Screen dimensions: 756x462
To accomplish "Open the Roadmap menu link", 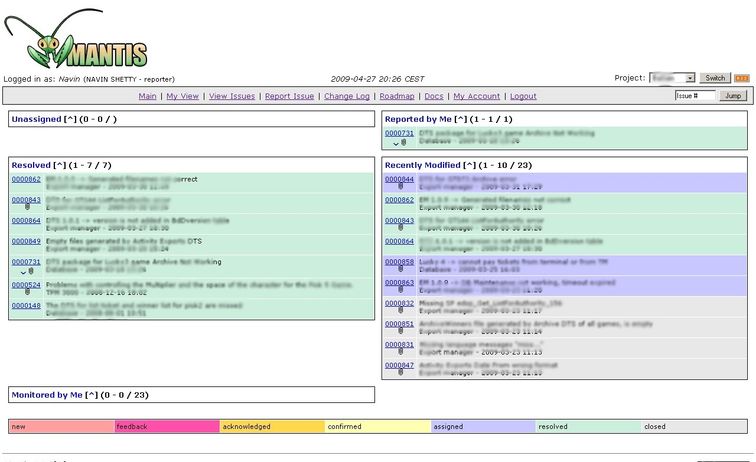I will point(397,97).
